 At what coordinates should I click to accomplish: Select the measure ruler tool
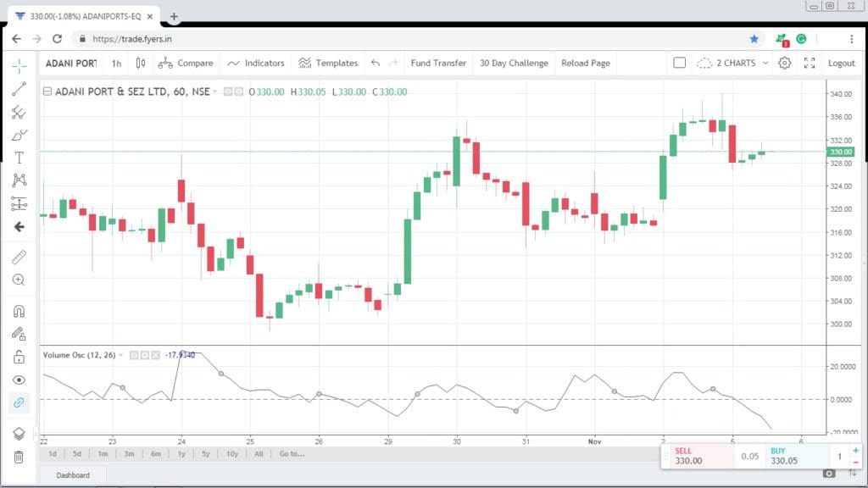[x=19, y=258]
